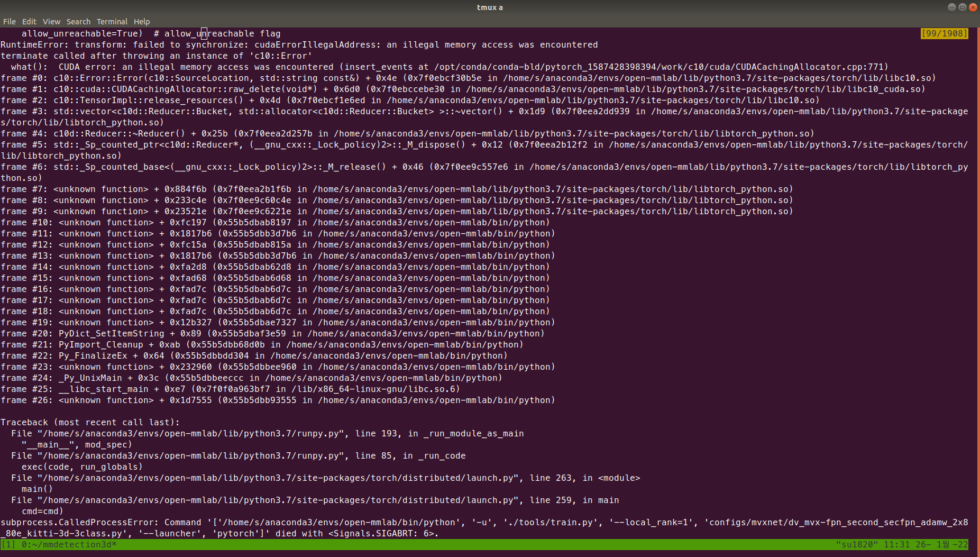980x557 pixels.
Task: Click frame #0 c10::Error::Error line
Action: [x=469, y=78]
